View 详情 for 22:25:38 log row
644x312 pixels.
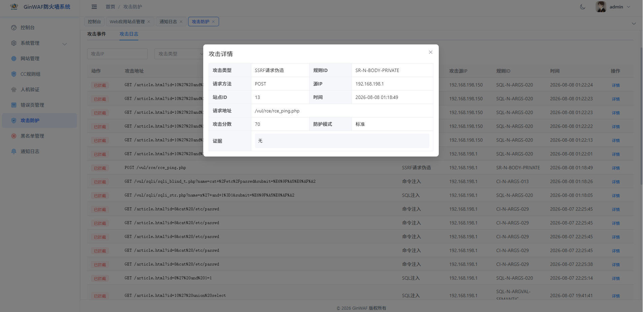[616, 265]
